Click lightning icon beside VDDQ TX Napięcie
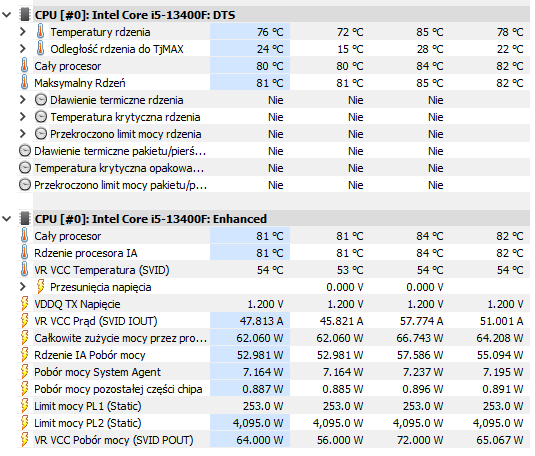Screen dimensions: 535x456 24,303
